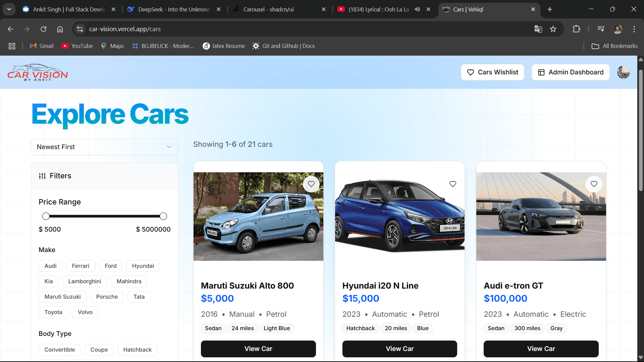Click the page vertical scrollbar
The image size is (644, 362).
pos(641,131)
